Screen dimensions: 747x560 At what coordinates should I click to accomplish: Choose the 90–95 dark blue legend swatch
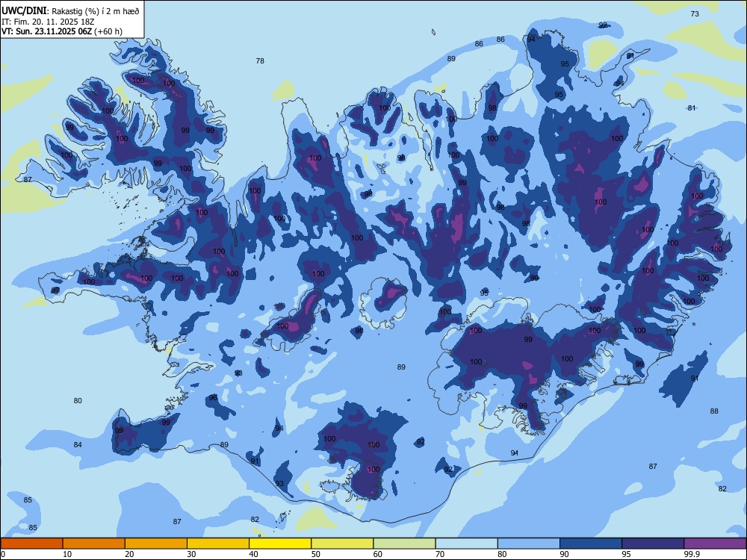(x=591, y=544)
